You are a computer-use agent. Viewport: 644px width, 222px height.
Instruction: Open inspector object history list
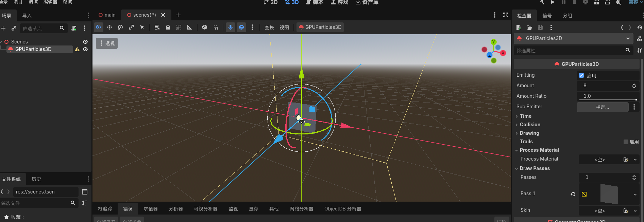coord(640,27)
